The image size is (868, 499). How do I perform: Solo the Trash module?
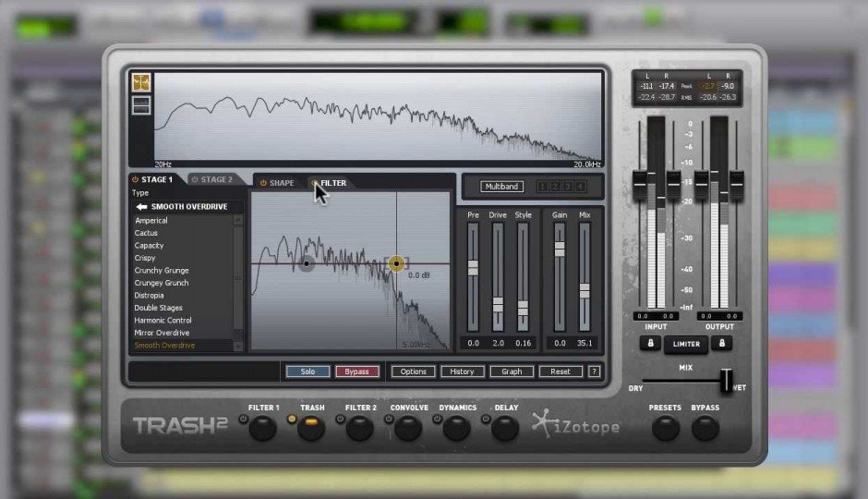click(307, 371)
